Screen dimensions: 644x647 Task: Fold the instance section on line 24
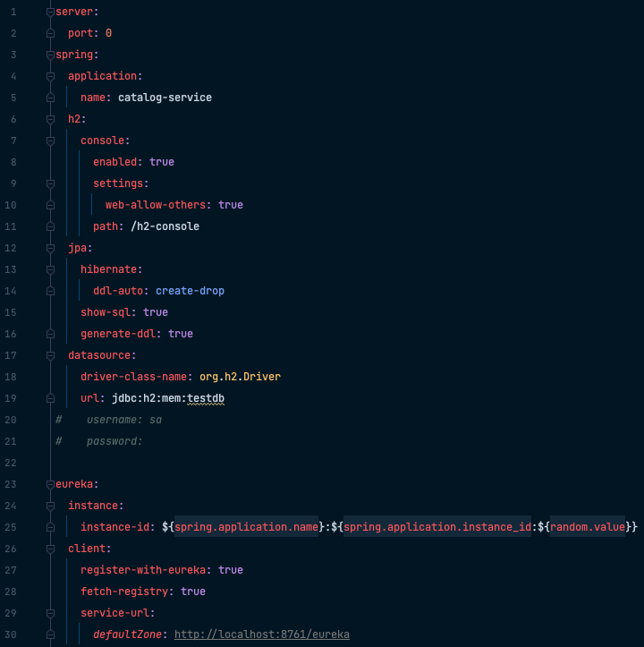coord(50,506)
